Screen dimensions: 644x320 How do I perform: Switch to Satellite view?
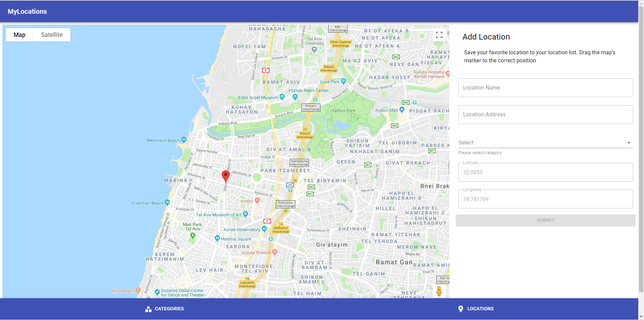click(x=52, y=35)
